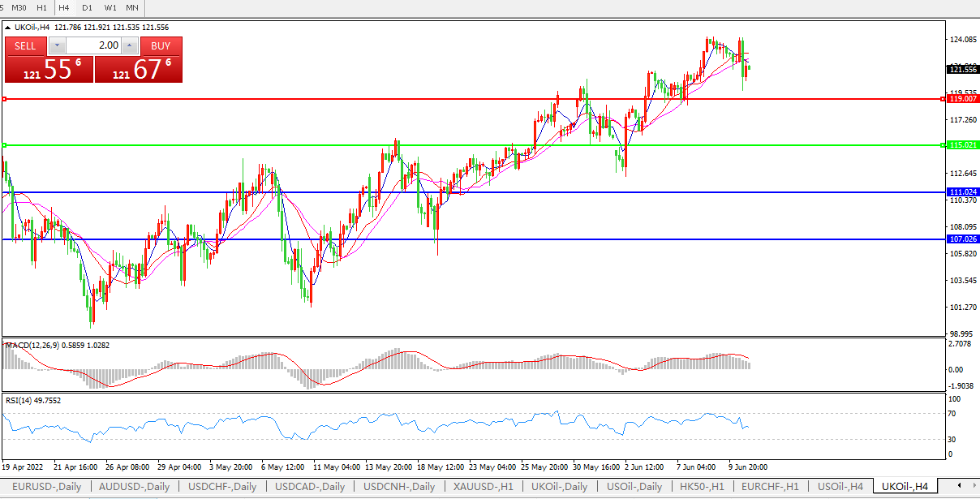The image size is (980, 499).
Task: Choose the MN monthly timeframe
Action: [x=131, y=7]
